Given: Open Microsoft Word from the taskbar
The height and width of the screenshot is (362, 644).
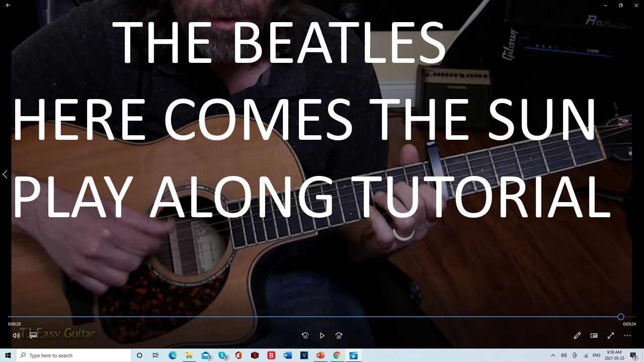Looking at the screenshot, I should (288, 355).
